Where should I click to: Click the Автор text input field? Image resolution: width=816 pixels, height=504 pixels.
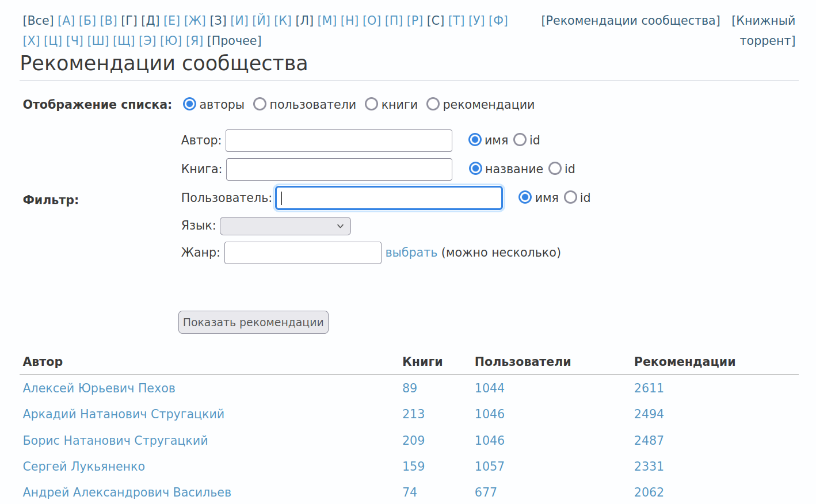pyautogui.click(x=339, y=140)
